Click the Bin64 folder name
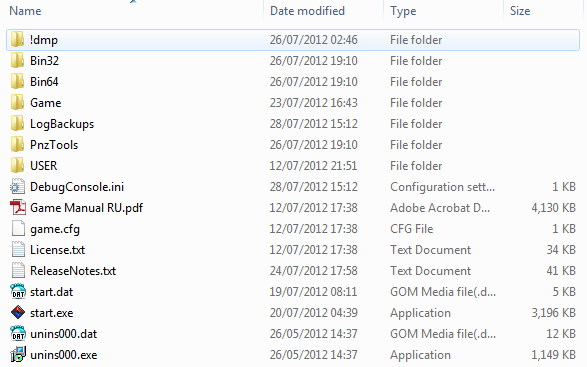The width and height of the screenshot is (587, 367). coord(44,82)
